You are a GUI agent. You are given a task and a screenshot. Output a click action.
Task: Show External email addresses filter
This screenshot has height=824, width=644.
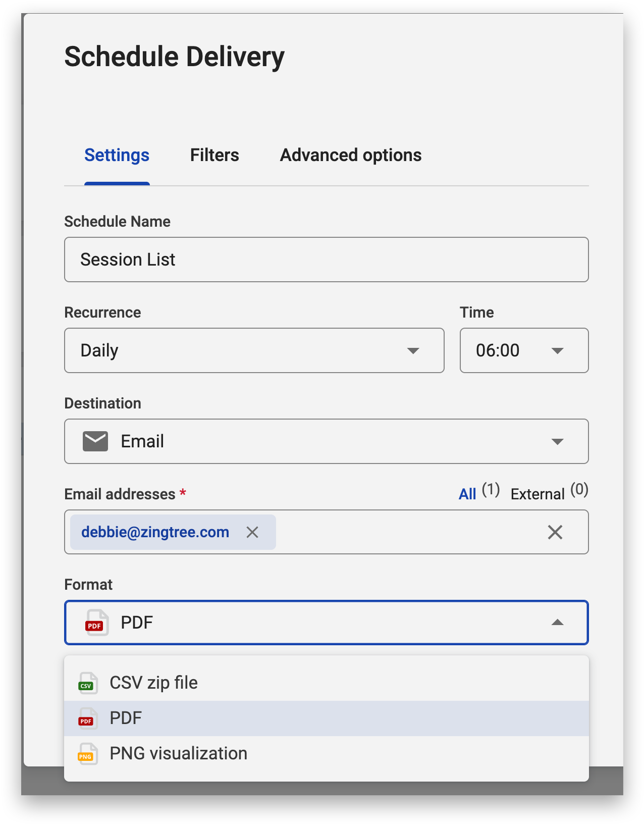click(538, 494)
